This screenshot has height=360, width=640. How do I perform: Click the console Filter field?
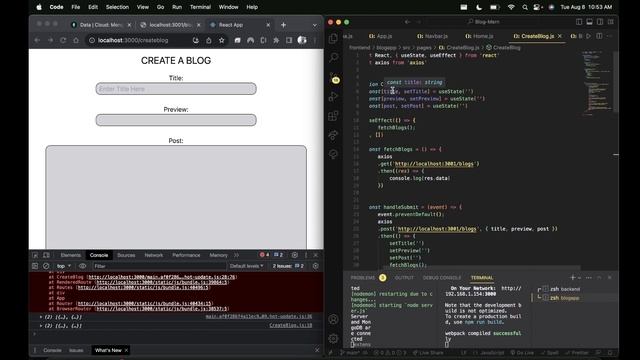point(159,266)
